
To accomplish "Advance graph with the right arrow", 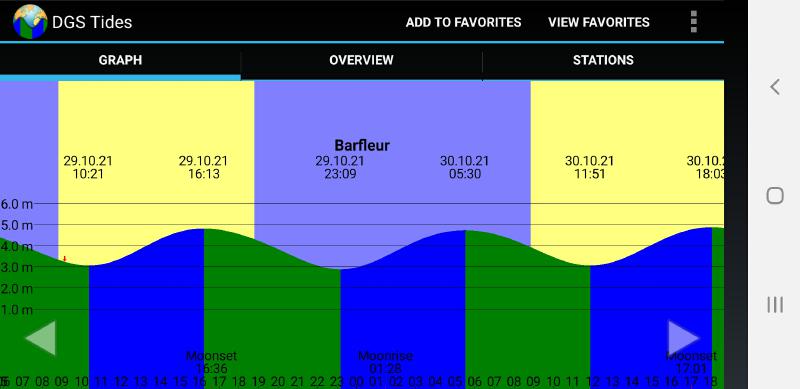I will tap(684, 337).
